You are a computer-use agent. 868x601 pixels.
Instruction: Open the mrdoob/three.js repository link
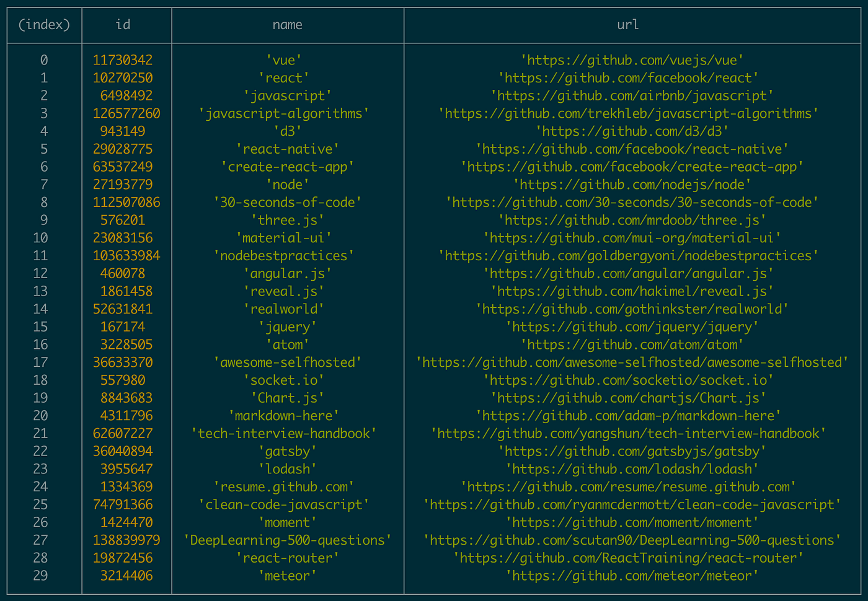point(628,220)
